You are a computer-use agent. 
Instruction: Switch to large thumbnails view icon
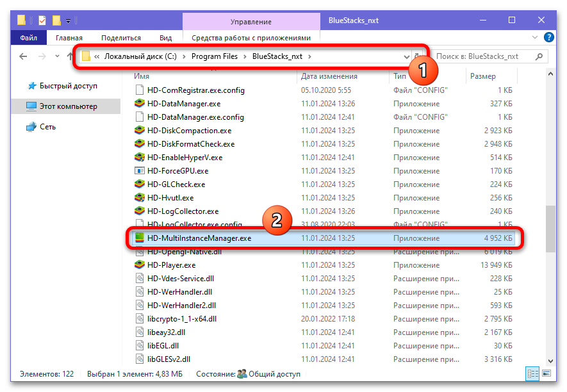coord(546,373)
